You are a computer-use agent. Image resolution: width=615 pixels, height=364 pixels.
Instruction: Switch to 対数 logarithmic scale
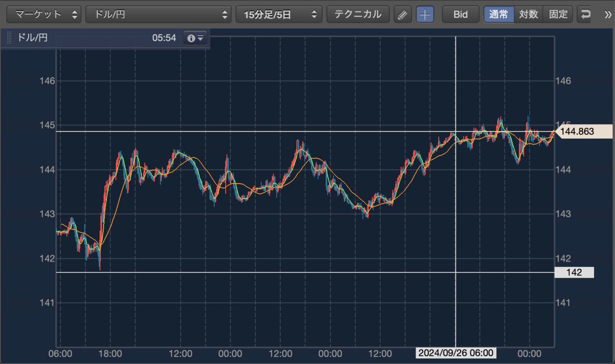[528, 14]
